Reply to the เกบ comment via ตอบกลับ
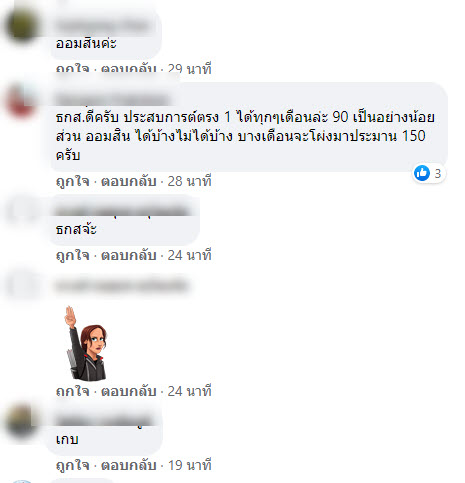 click(129, 465)
